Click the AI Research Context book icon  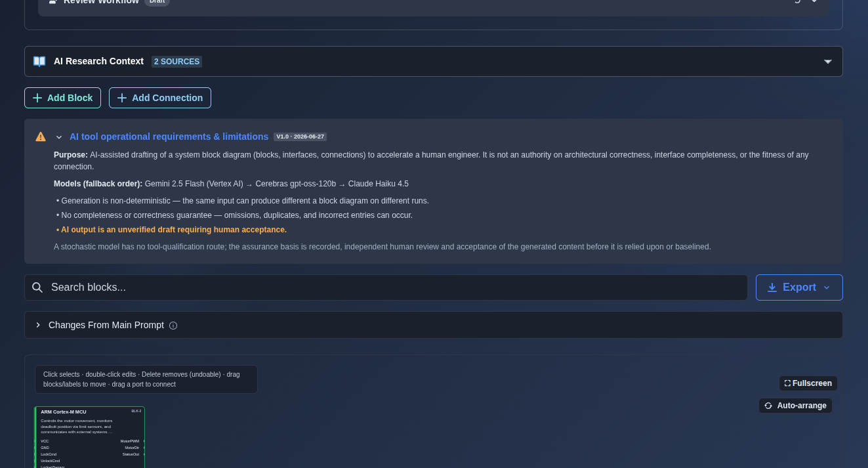tap(39, 61)
